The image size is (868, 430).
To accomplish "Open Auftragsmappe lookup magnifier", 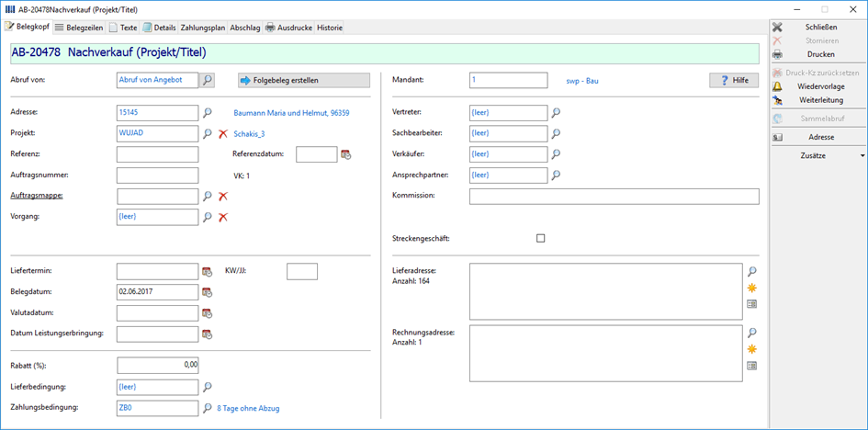I will [x=207, y=196].
